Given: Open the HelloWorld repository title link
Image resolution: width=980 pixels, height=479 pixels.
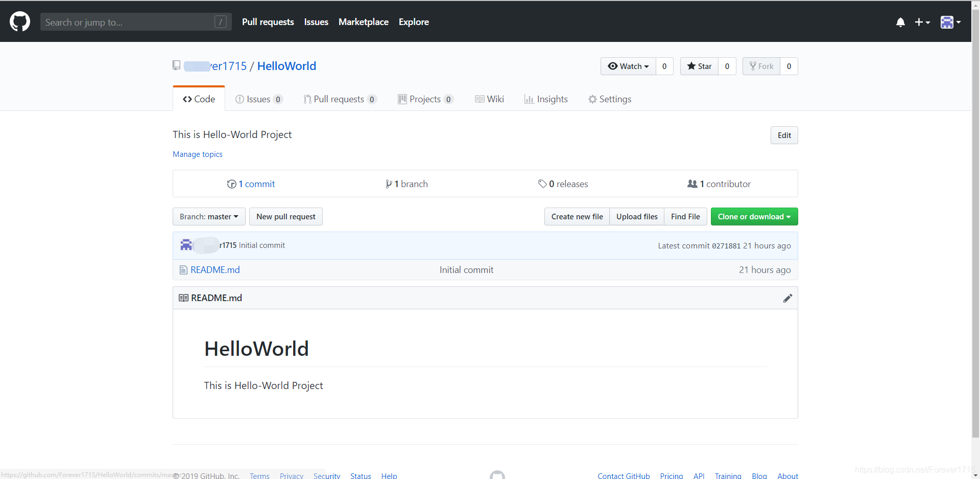Looking at the screenshot, I should (x=286, y=66).
